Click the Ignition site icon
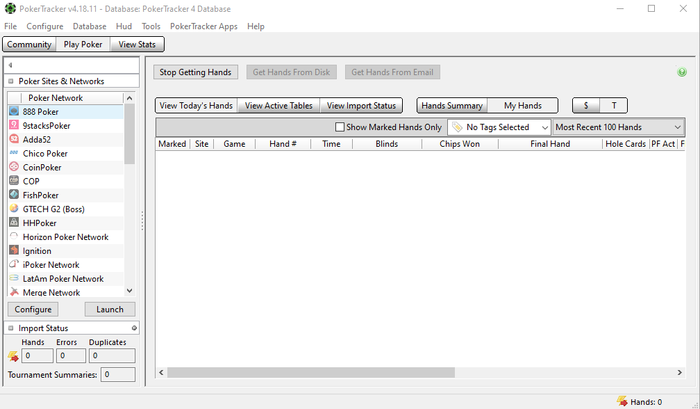This screenshot has height=409, width=700. [14, 250]
